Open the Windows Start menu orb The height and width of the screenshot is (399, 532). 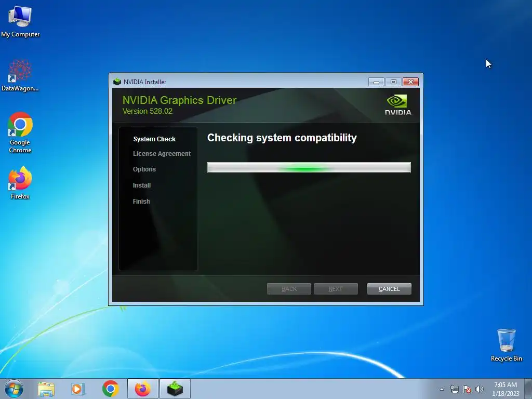(14, 389)
